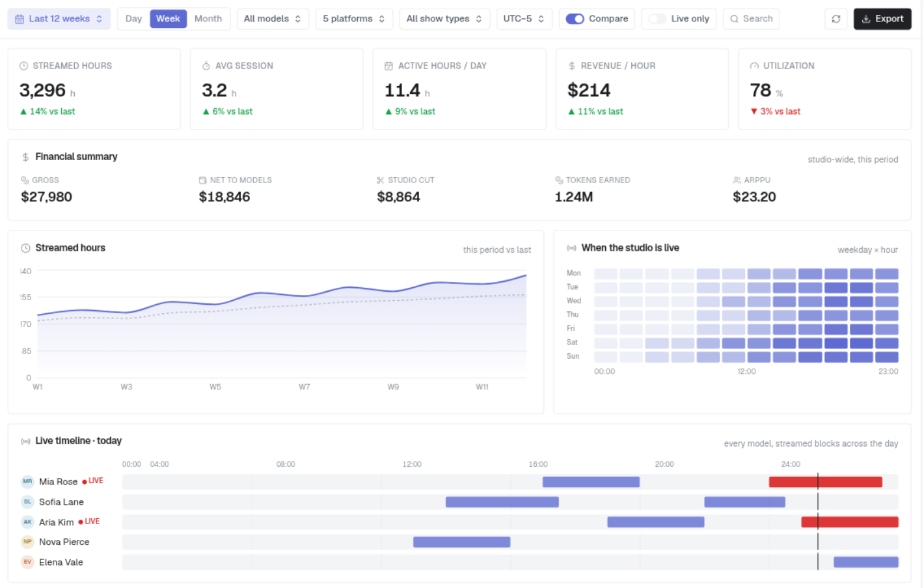Click the broadcast icon beside Live timeline today
924x588 pixels.
tap(25, 441)
